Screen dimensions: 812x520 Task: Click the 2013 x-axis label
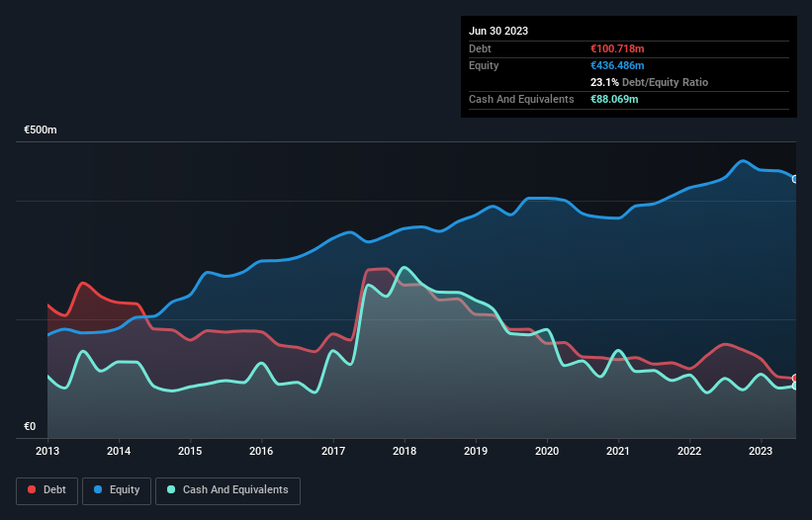click(47, 451)
